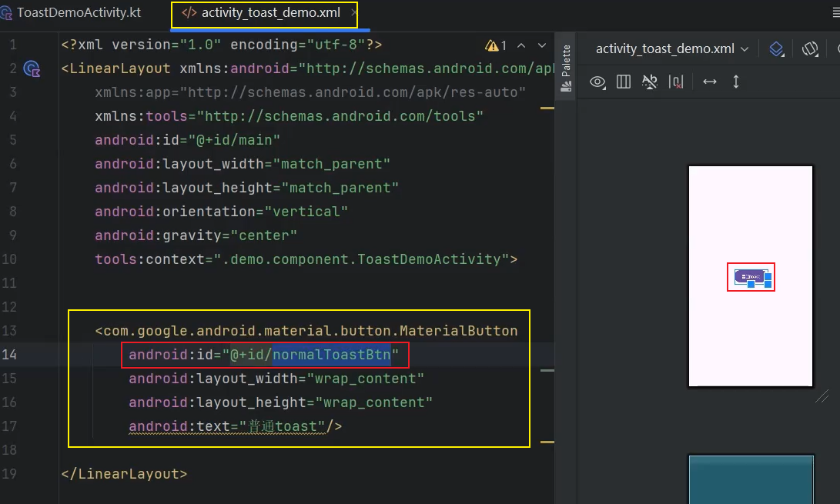The height and width of the screenshot is (504, 840).
Task: Jump to next highlighted problem arrow
Action: [542, 46]
